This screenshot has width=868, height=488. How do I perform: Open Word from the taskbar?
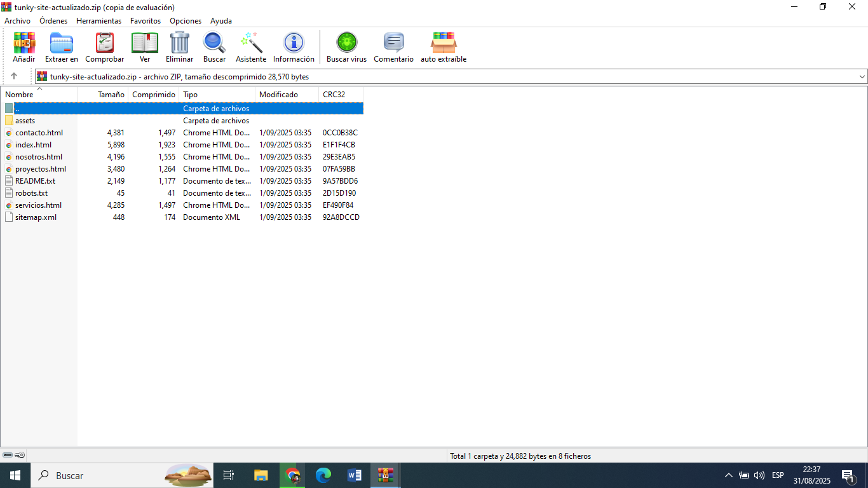coord(355,475)
